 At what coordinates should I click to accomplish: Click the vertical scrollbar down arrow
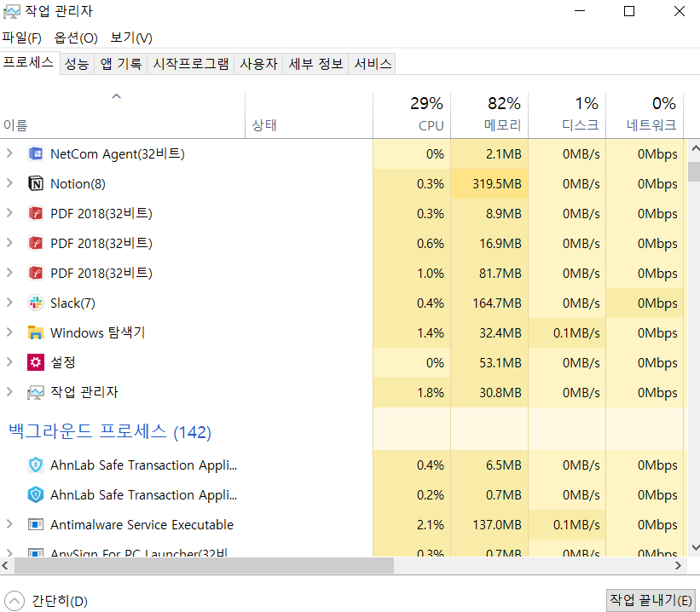tap(695, 547)
